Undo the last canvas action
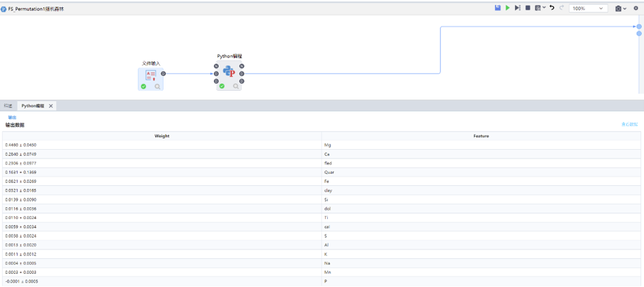Image resolution: width=644 pixels, height=287 pixels. 552,8
